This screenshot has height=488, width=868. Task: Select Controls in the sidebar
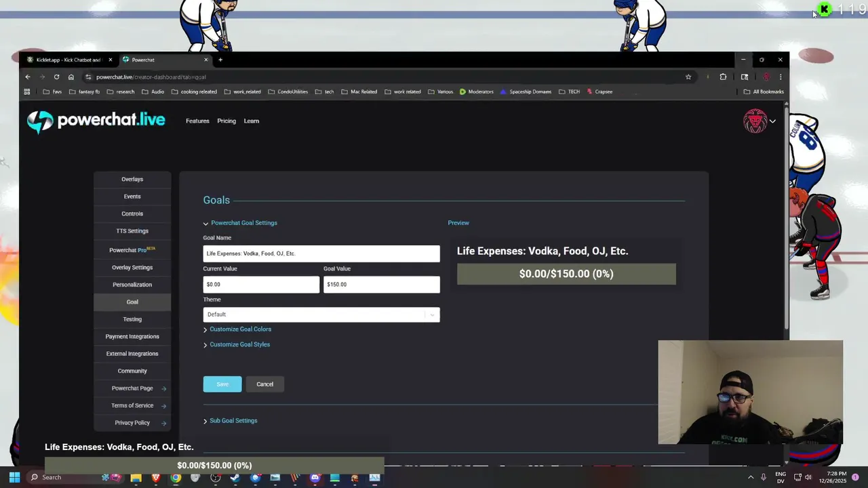coord(132,213)
